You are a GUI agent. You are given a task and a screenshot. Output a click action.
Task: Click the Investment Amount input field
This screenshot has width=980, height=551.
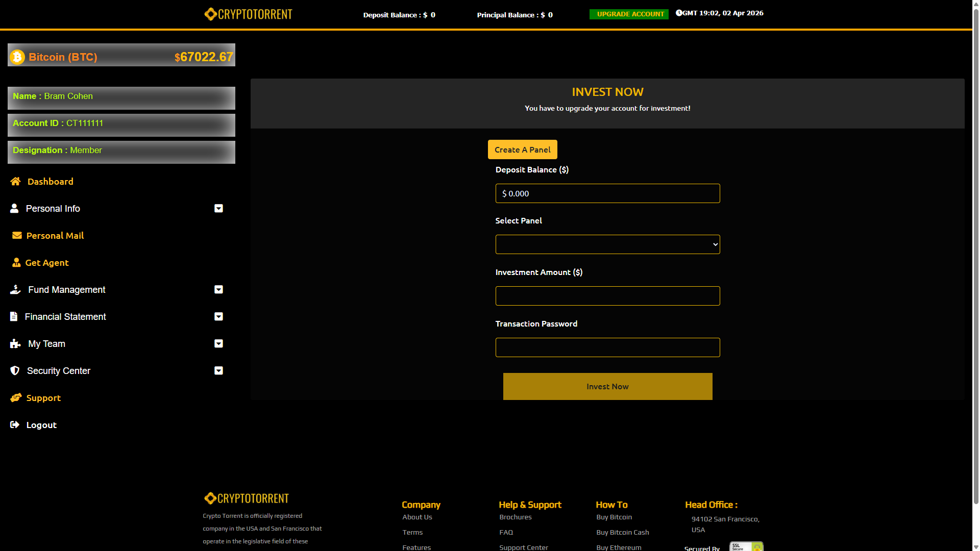(x=607, y=296)
